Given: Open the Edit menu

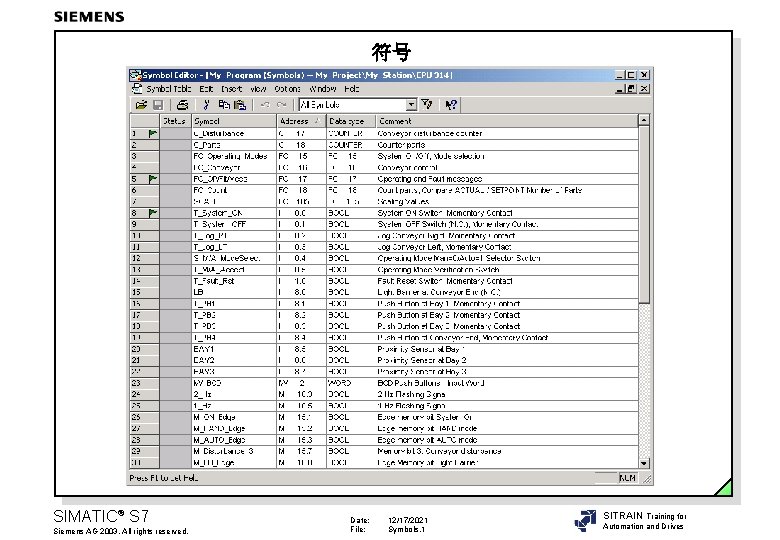Looking at the screenshot, I should click(206, 89).
